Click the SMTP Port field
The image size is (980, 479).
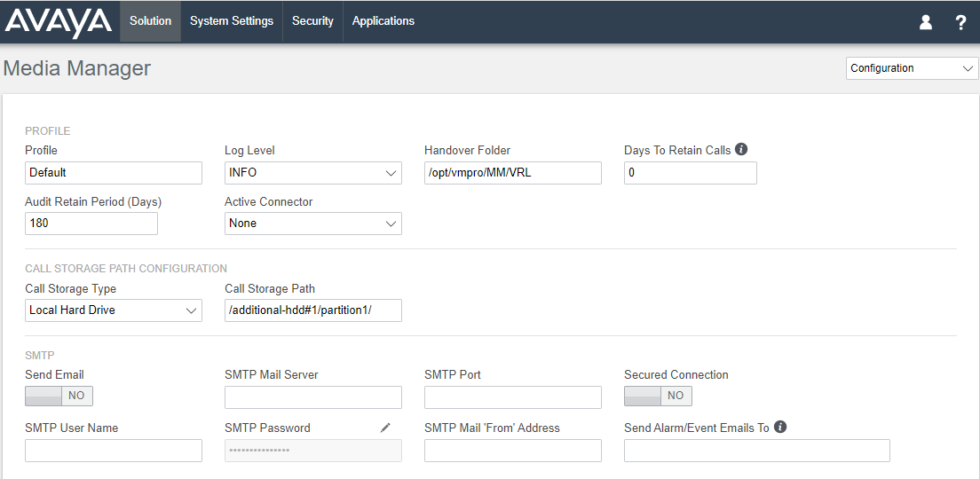pyautogui.click(x=513, y=397)
